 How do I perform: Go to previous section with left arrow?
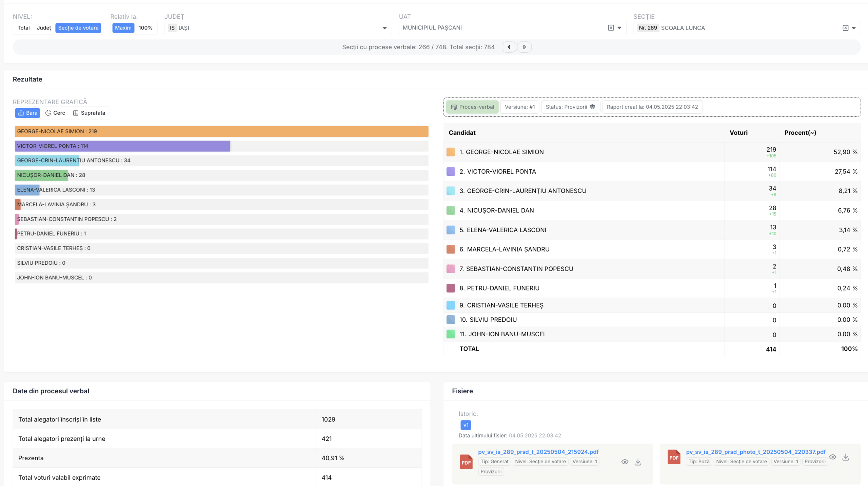pyautogui.click(x=509, y=47)
